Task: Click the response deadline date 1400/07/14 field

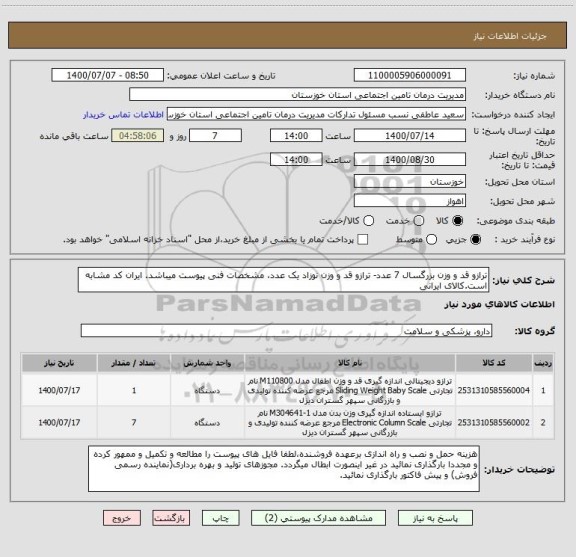Action: (x=410, y=136)
